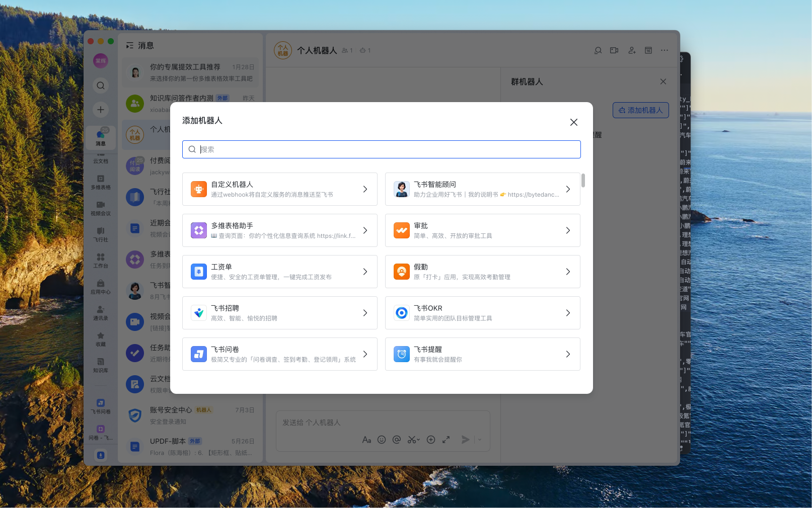The image size is (812, 508).
Task: Open emoji picker in composer
Action: tap(382, 440)
